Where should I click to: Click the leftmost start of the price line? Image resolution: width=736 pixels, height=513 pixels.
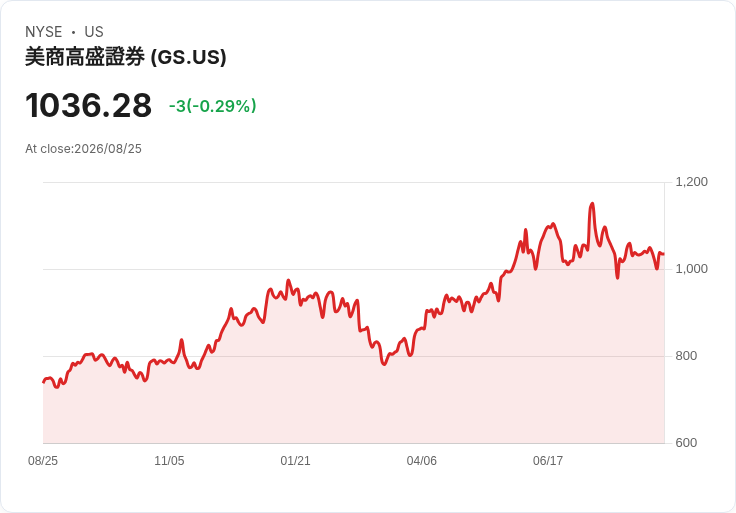pos(44,382)
